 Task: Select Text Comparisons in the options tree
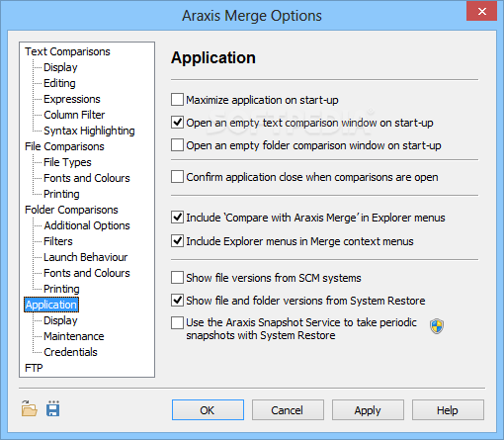pyautogui.click(x=67, y=51)
